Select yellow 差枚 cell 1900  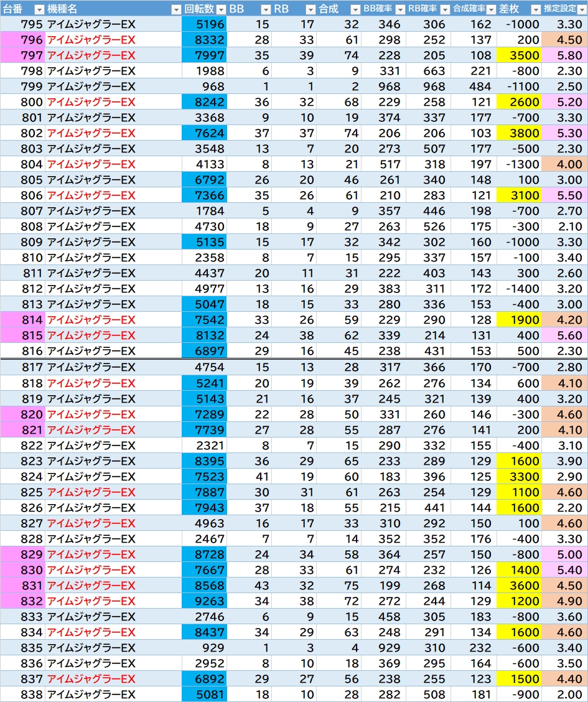pyautogui.click(x=519, y=320)
